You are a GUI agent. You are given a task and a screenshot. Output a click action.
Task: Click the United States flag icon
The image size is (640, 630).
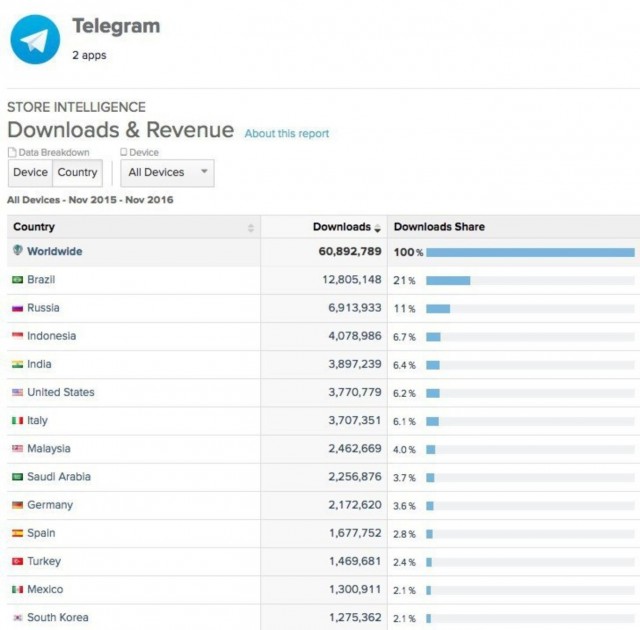tap(18, 392)
